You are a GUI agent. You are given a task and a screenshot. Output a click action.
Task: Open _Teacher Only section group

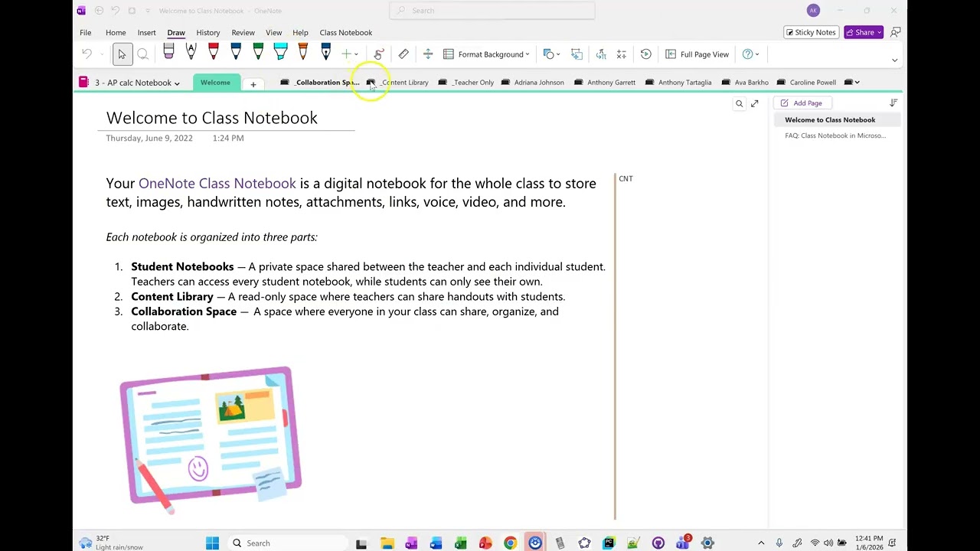coord(466,83)
